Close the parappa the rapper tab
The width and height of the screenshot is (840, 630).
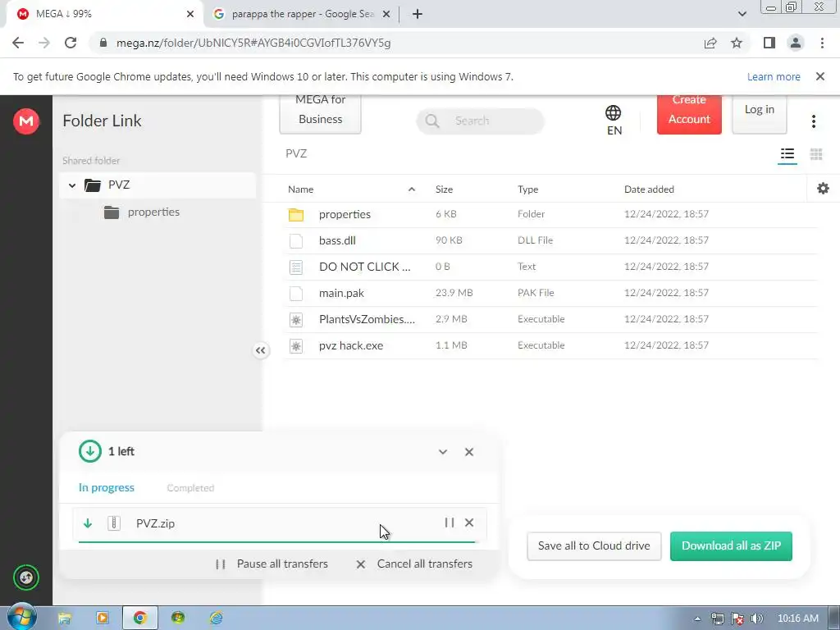(386, 15)
